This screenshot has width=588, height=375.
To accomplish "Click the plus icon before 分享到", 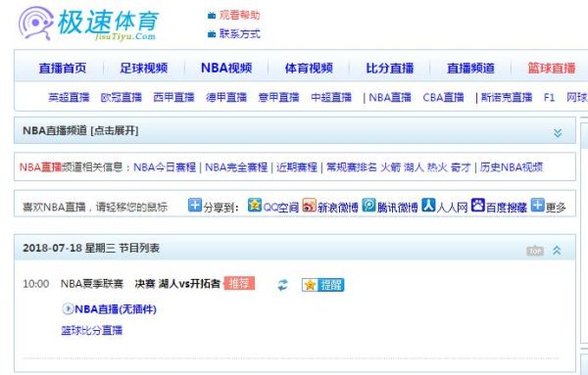I will tap(195, 205).
